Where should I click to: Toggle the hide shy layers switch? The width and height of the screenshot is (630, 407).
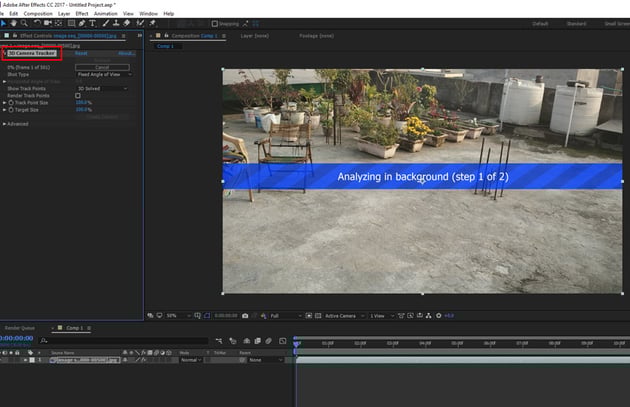coord(247,341)
